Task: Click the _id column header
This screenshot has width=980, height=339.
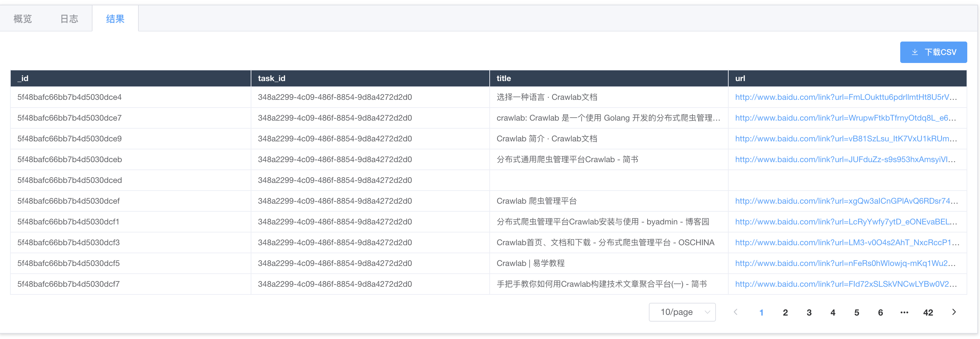Action: [x=130, y=78]
